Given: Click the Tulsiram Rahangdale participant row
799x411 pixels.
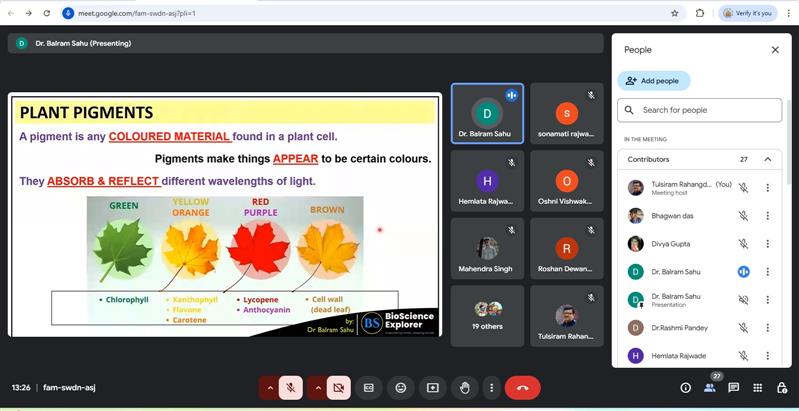Looking at the screenshot, I should pos(699,187).
